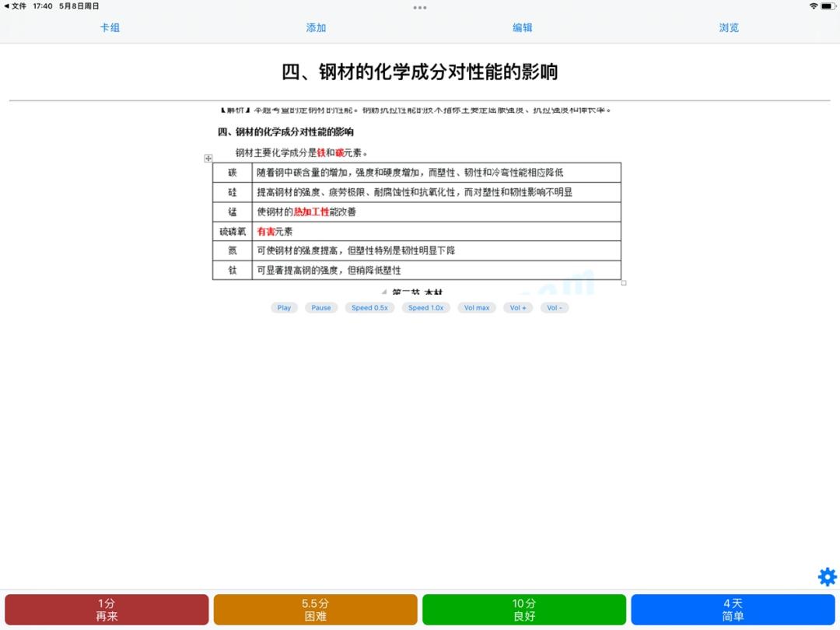Open the 编辑 editing option
The width and height of the screenshot is (840, 630).
click(x=523, y=27)
